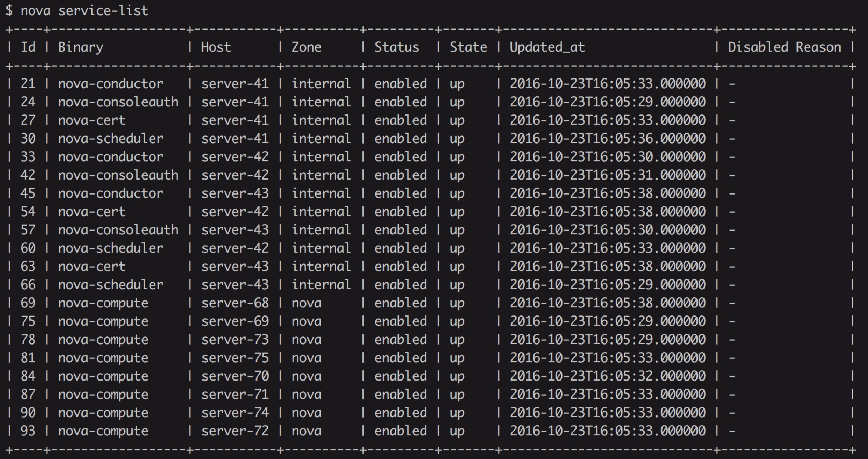Click nova-scheduler binary in row Id 30
This screenshot has height=459, width=868.
tap(111, 139)
